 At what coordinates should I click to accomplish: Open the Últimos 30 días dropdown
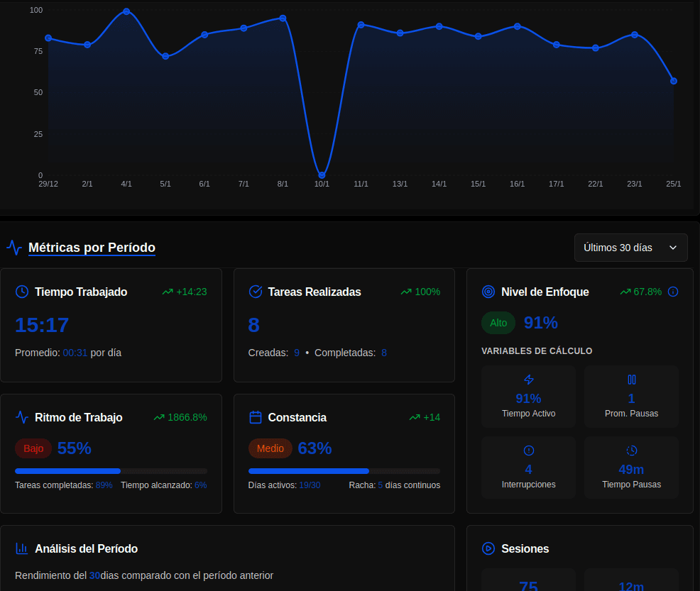coord(630,248)
